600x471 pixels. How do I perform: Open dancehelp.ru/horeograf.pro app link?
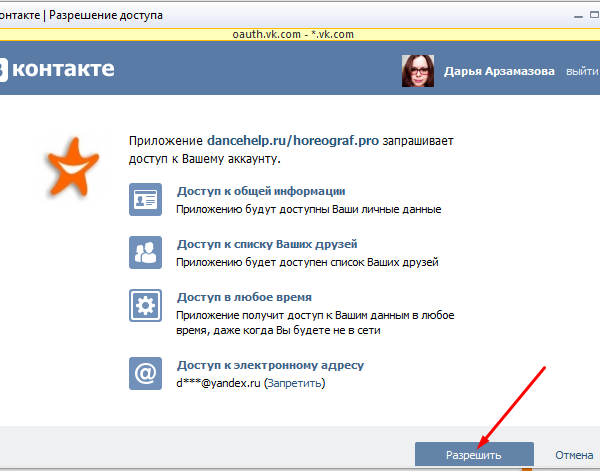pyautogui.click(x=293, y=141)
